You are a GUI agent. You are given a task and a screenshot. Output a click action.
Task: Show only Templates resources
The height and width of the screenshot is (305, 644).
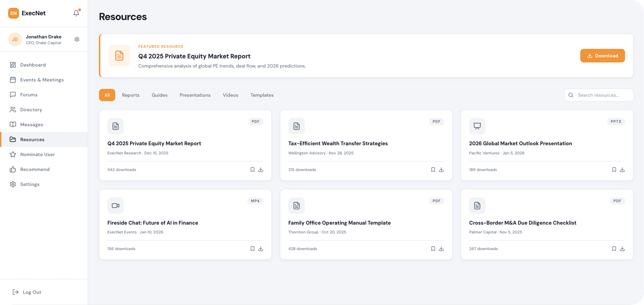[x=262, y=95]
